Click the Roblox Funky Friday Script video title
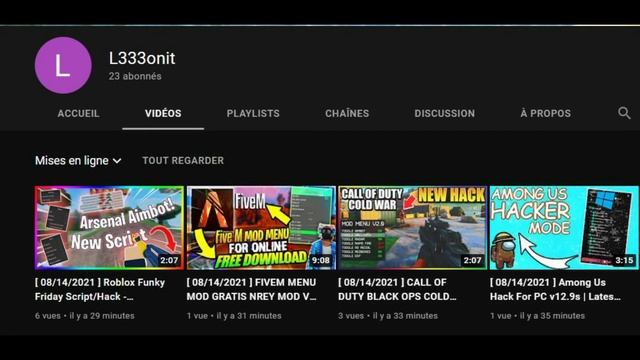 [x=100, y=289]
